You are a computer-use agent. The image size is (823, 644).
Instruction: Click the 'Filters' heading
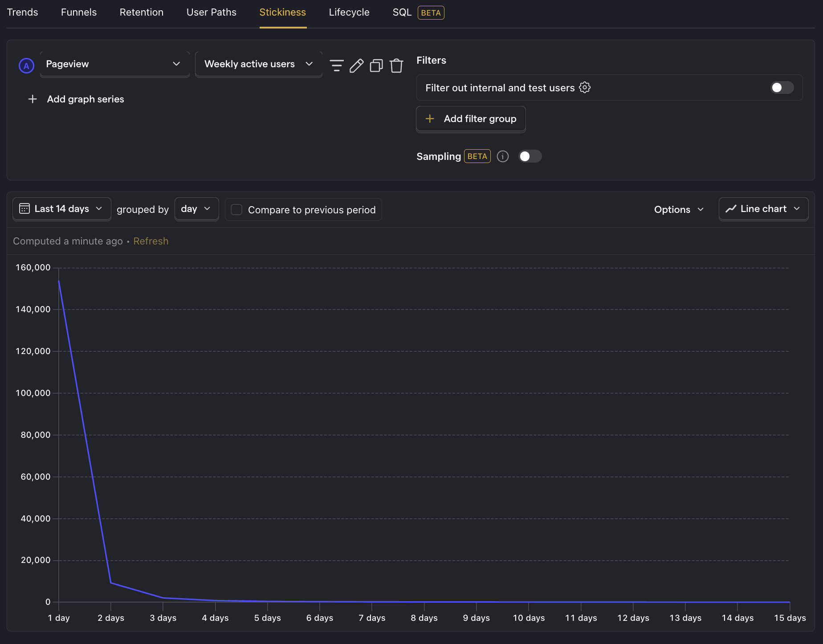431,60
